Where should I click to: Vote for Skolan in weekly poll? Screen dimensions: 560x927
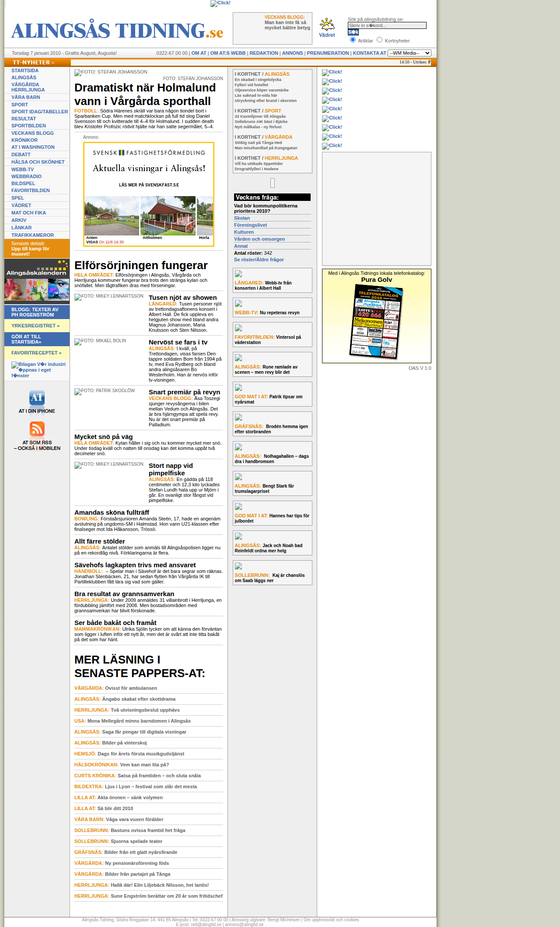coord(242,218)
